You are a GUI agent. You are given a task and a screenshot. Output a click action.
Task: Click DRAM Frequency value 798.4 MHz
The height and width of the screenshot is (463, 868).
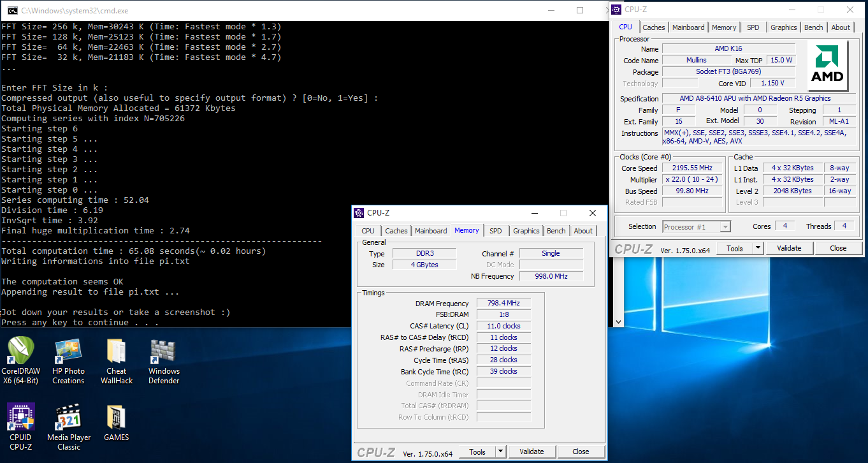point(503,303)
